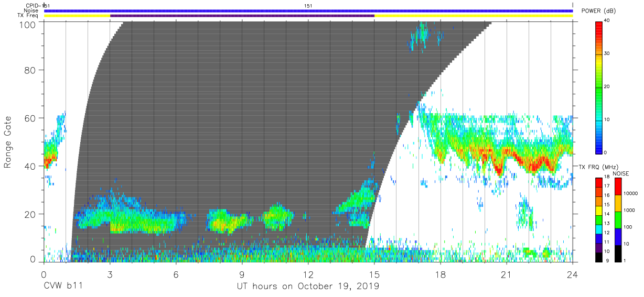The height and width of the screenshot is (297, 644).
Task: Select the Range Gate y-axis label
Action: pos(8,142)
